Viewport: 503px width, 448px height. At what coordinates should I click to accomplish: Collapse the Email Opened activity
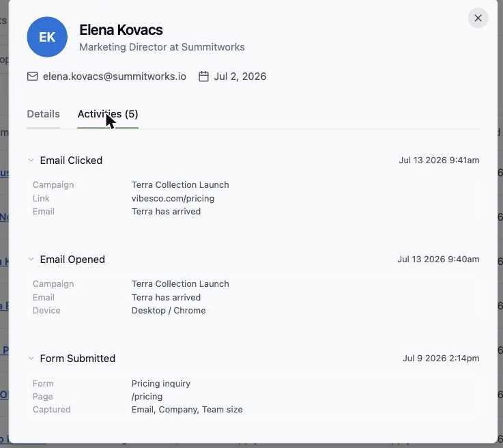coord(31,259)
